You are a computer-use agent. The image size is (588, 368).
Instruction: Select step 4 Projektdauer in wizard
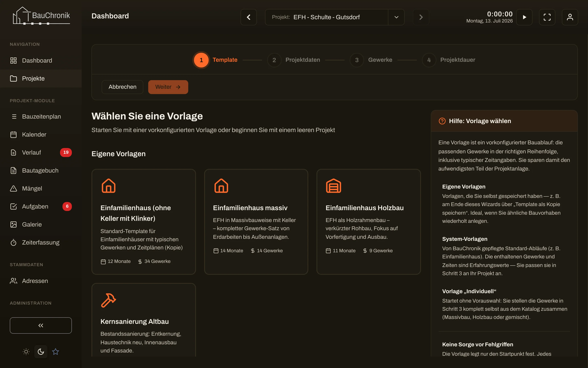pyautogui.click(x=449, y=60)
